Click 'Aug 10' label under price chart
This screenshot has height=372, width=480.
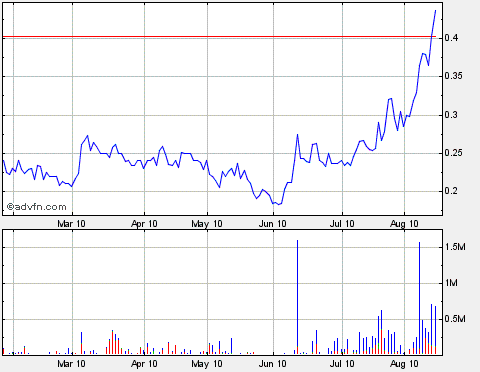coord(404,224)
